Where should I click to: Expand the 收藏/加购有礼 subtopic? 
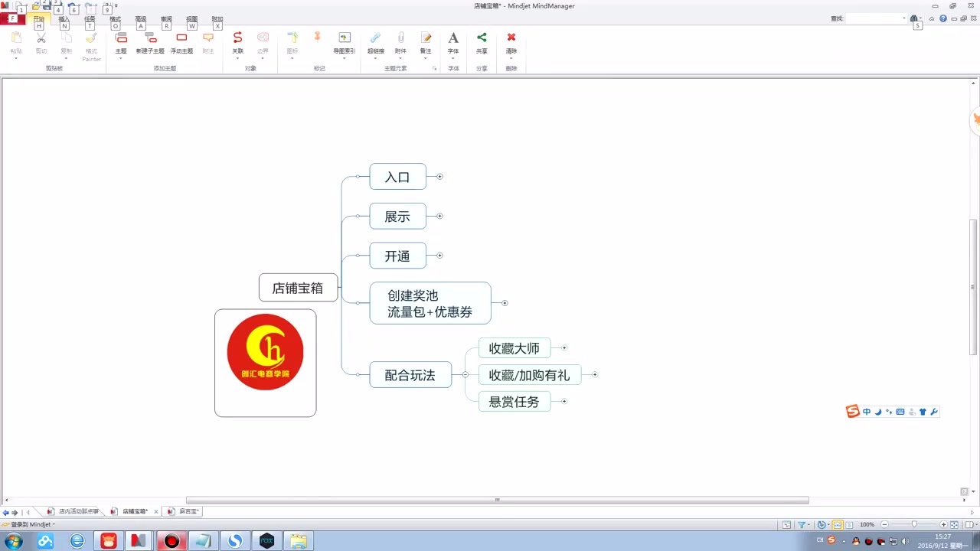point(595,375)
